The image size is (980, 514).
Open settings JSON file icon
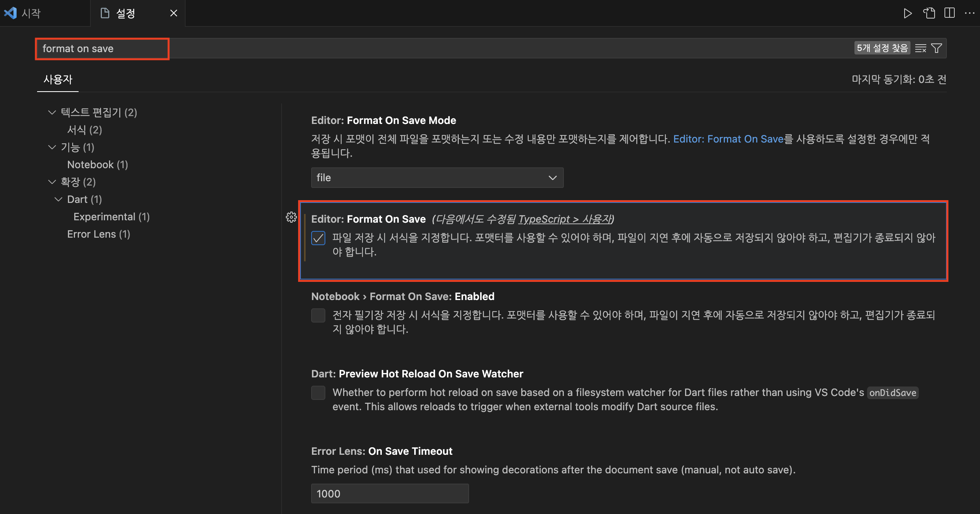click(929, 13)
